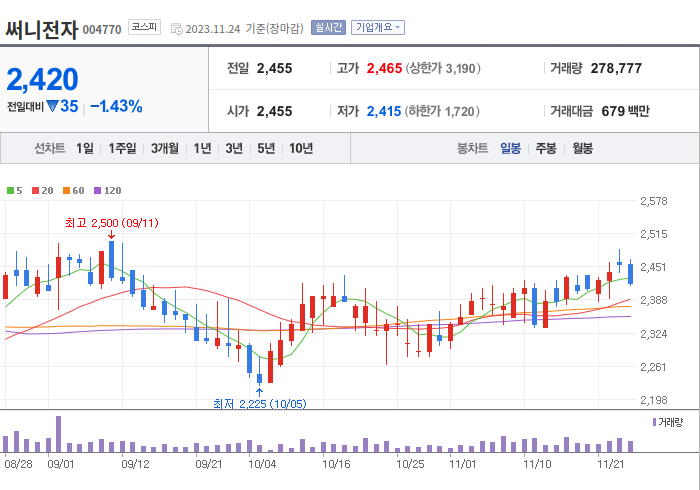Viewport: 700px width, 490px height.
Task: Select the 1주일 line chart period
Action: click(122, 148)
